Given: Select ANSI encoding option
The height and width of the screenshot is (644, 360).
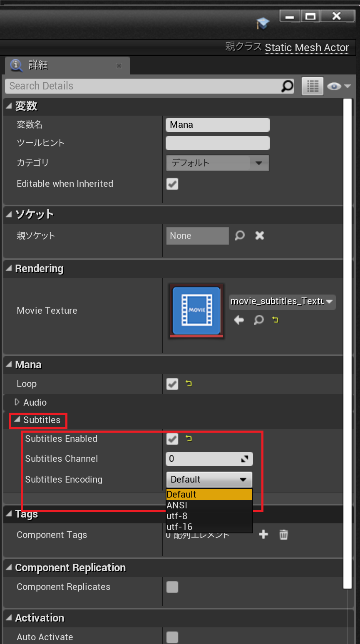Looking at the screenshot, I should [x=209, y=505].
